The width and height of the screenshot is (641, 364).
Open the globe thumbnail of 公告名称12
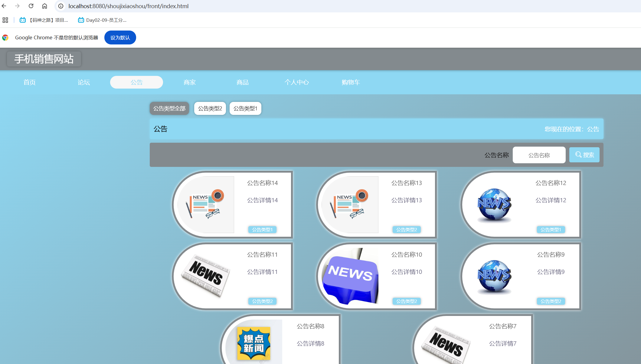[494, 205]
